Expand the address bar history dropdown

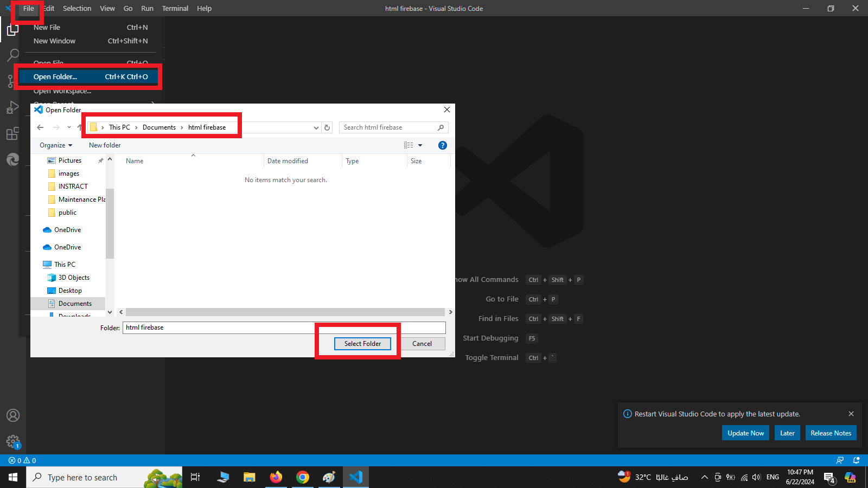[x=316, y=127]
